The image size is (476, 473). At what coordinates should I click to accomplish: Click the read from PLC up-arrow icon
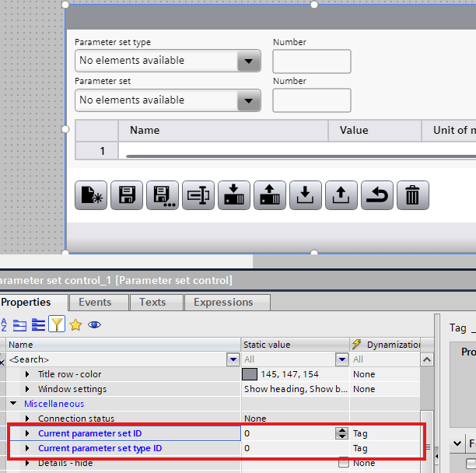click(270, 195)
